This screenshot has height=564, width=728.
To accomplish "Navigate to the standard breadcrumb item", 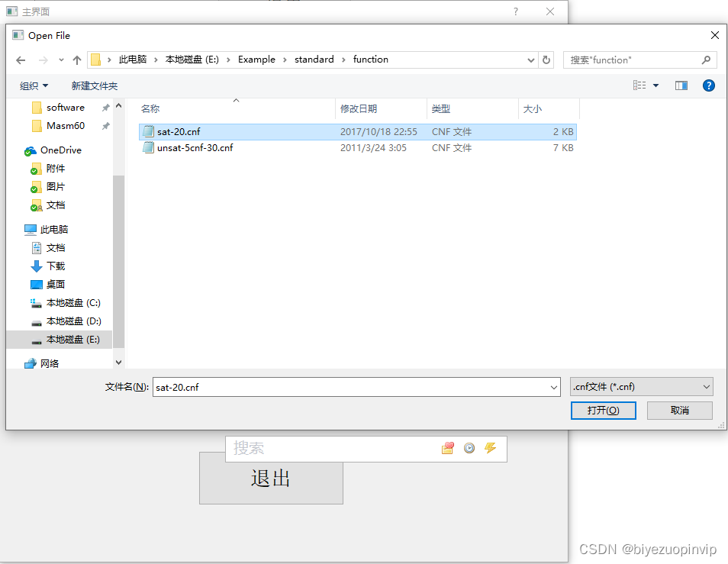I will tap(314, 59).
